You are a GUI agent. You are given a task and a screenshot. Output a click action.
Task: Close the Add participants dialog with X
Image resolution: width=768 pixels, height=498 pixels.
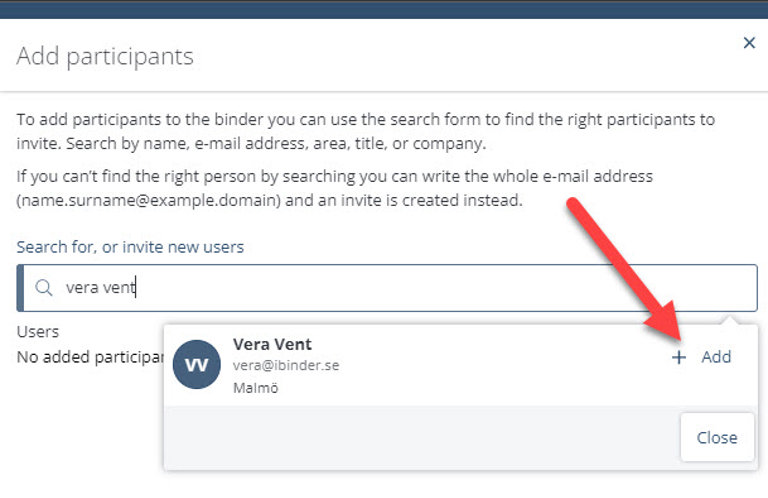749,43
